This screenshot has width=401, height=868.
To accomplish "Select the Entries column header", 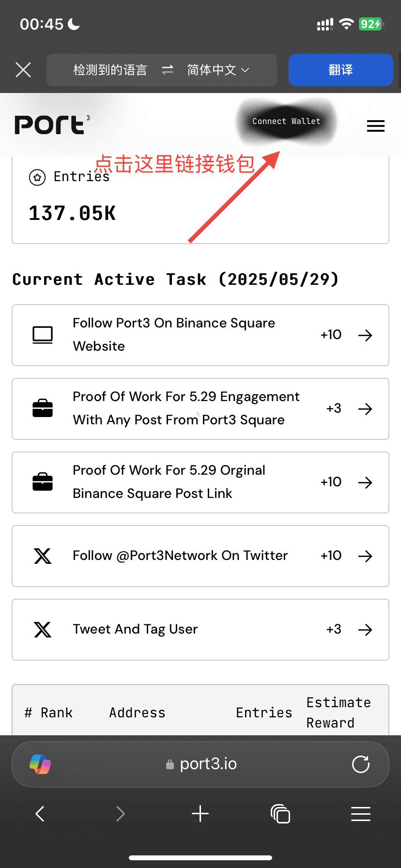I will point(264,713).
